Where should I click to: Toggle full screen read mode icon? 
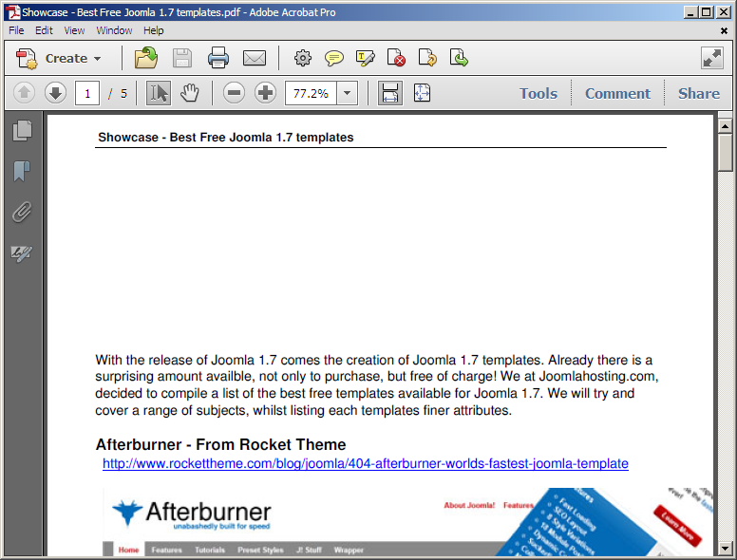[712, 58]
